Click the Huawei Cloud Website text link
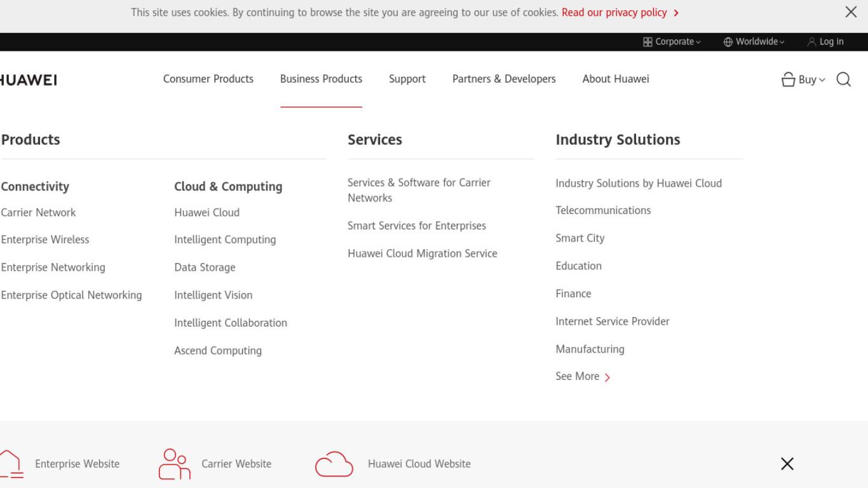 click(419, 464)
